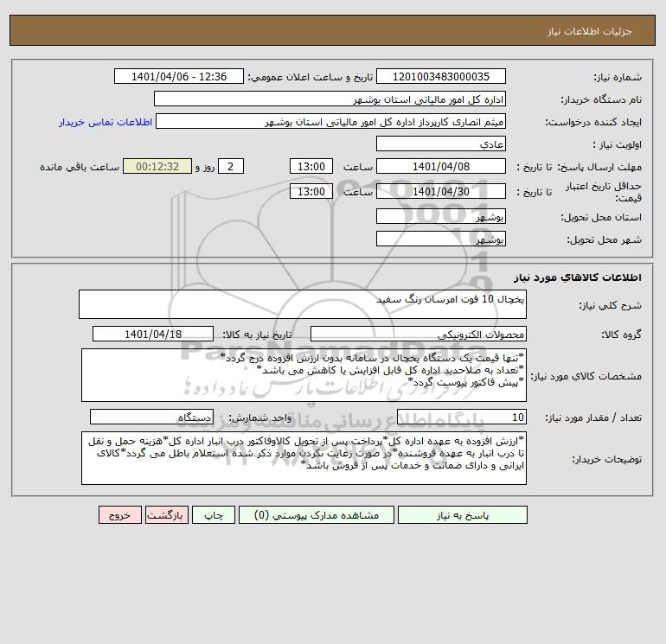Open اطلاعات تماس خریدار link

pyautogui.click(x=106, y=122)
